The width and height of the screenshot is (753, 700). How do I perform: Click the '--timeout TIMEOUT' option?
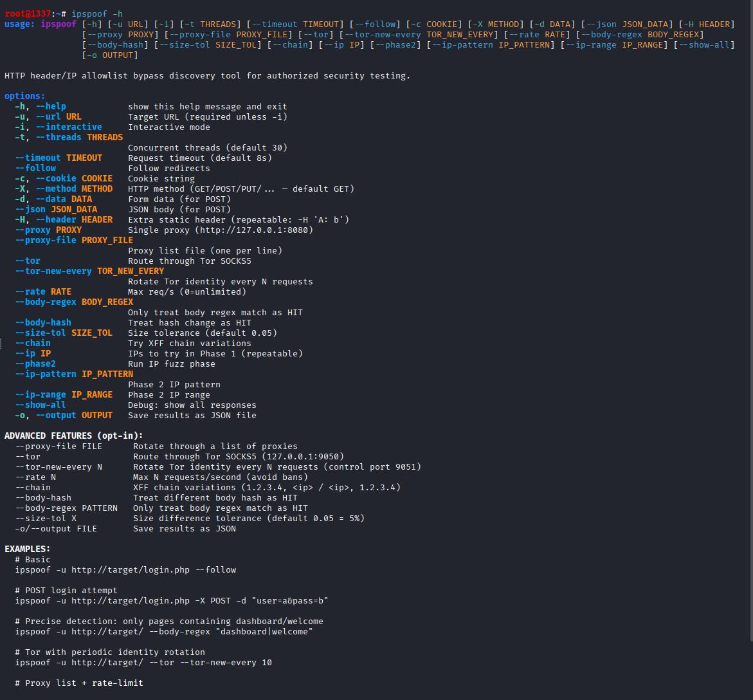[59, 158]
